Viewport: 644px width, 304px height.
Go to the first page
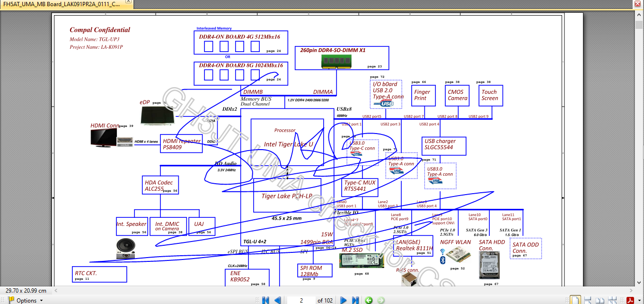pos(265,300)
